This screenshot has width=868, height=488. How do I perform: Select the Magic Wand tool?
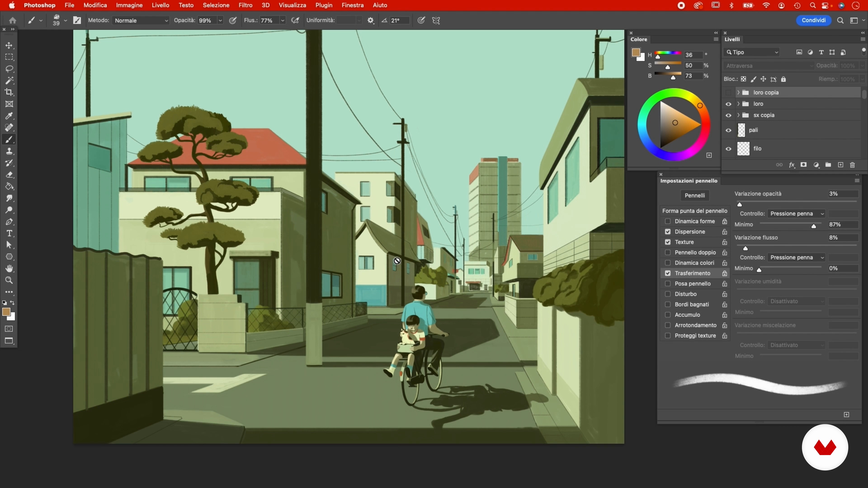coord(9,80)
